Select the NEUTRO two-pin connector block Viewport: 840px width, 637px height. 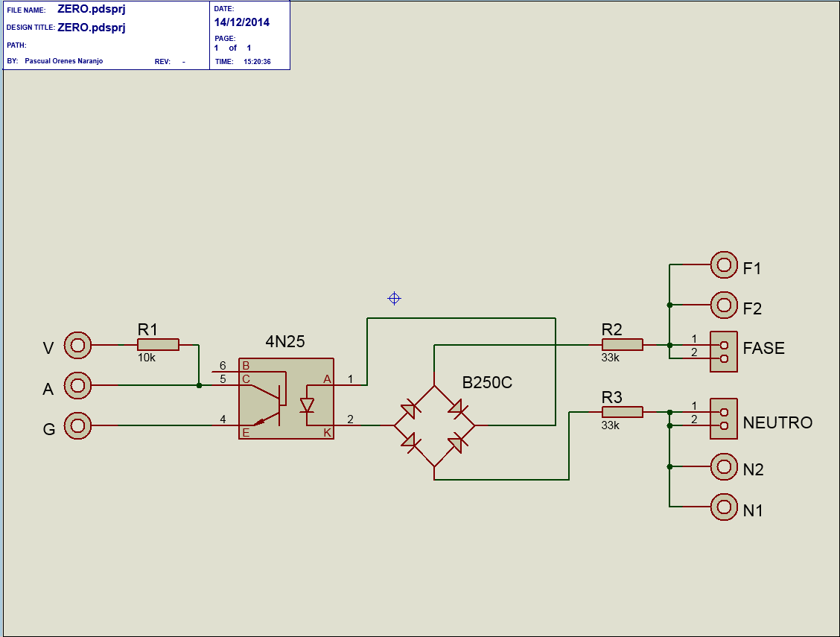point(724,419)
